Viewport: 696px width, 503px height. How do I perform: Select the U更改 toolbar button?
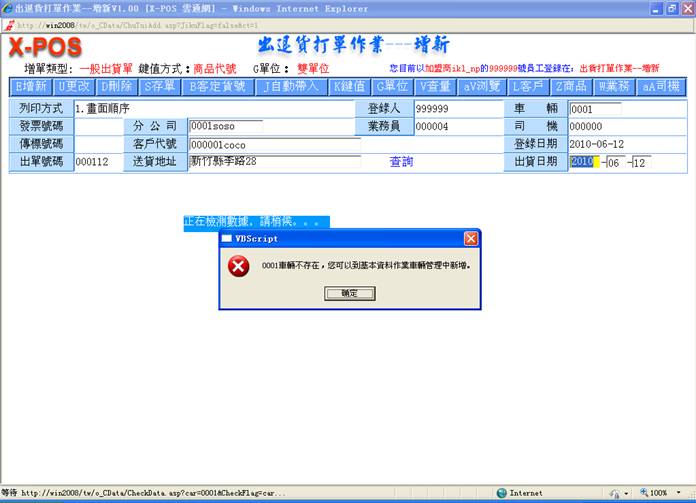[75, 86]
